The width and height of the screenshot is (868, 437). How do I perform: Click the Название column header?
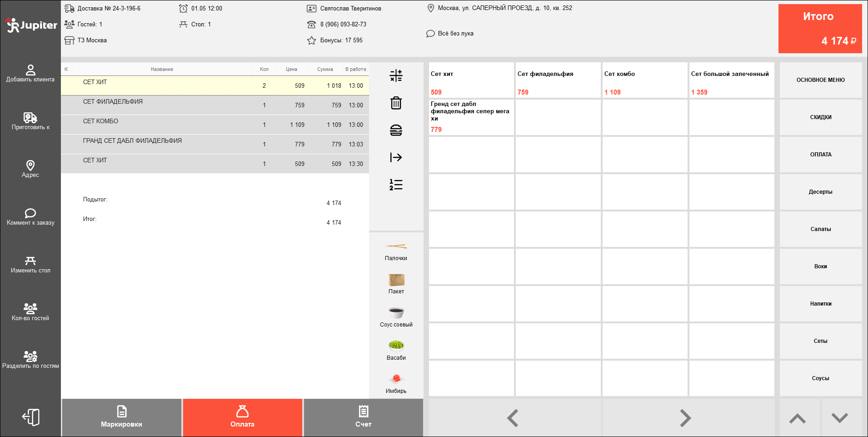[162, 69]
